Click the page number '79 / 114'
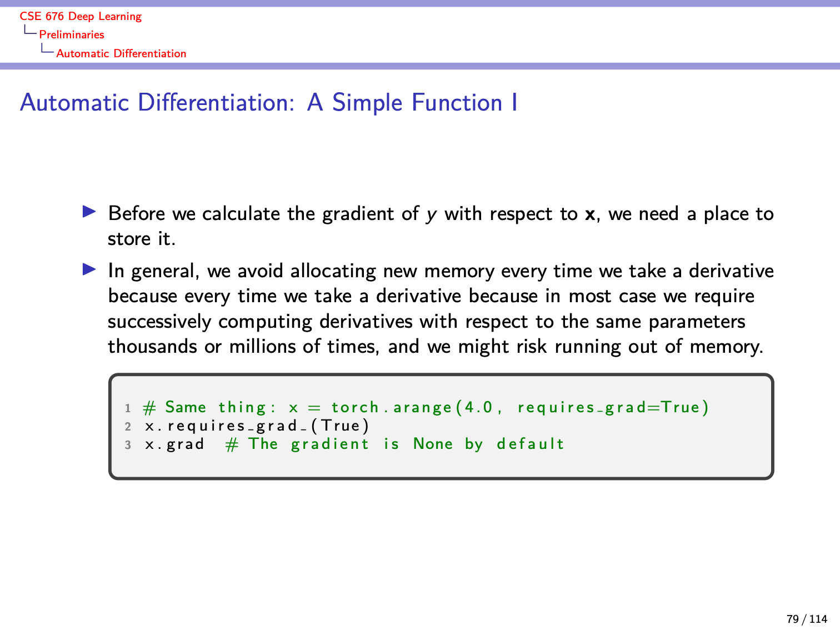The image size is (840, 630). click(x=807, y=619)
